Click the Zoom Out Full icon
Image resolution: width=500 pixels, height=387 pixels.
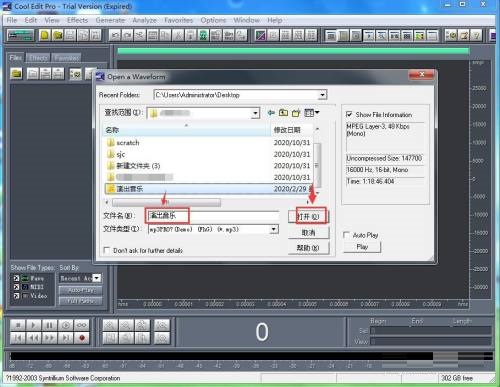tap(142, 325)
